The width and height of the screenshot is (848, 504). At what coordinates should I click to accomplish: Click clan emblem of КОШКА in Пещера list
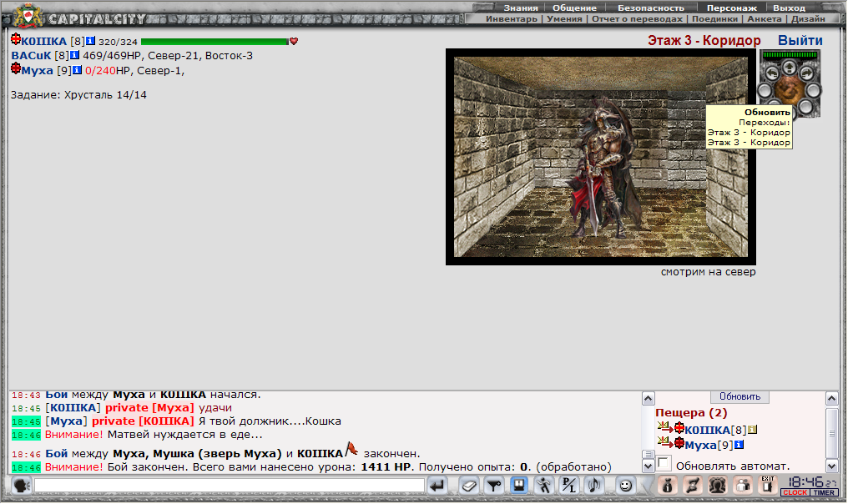click(679, 428)
